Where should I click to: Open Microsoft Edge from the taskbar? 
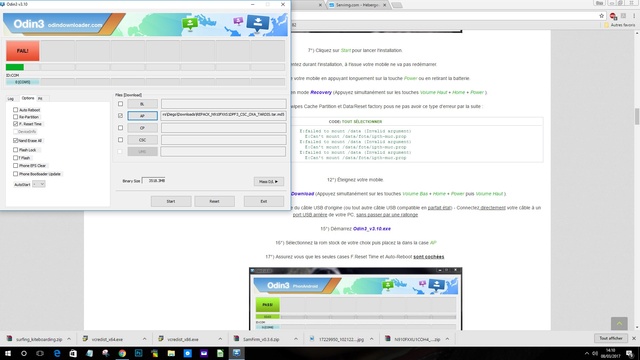(x=57, y=353)
